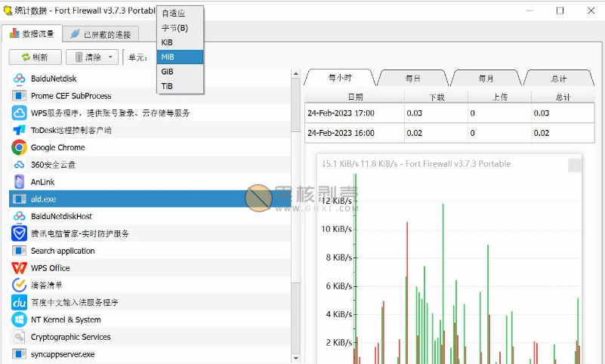
Task: Click the 滴答清单 checkmark icon
Action: tap(19, 285)
